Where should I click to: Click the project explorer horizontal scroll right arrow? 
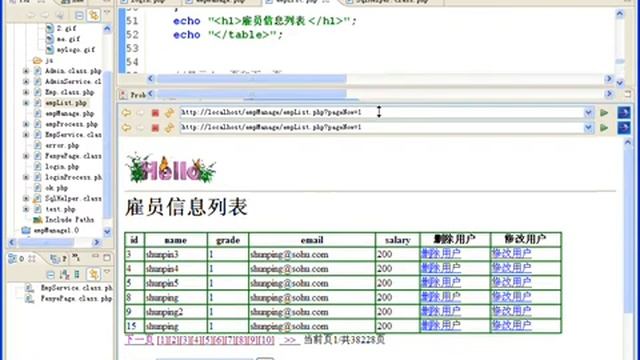(x=96, y=242)
